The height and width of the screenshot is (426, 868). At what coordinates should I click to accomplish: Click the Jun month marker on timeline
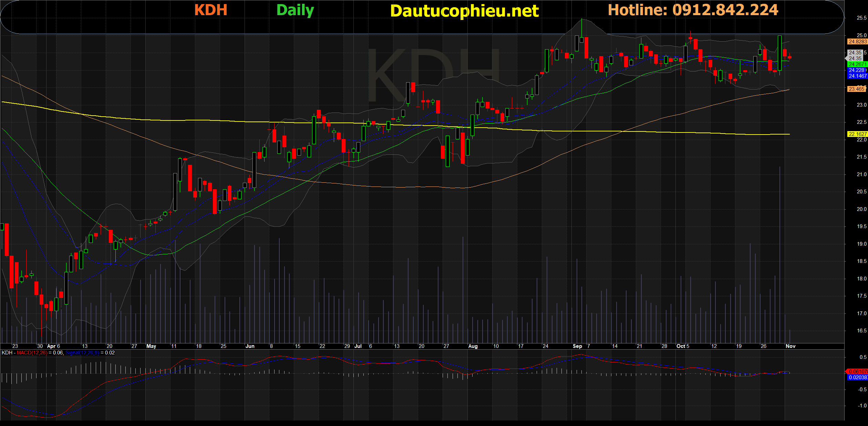250,346
